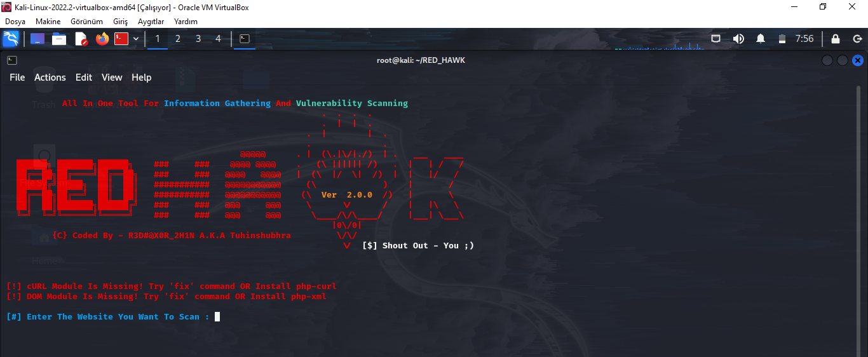Restore down the VirtualBox window
The width and height of the screenshot is (868, 357).
tap(824, 7)
